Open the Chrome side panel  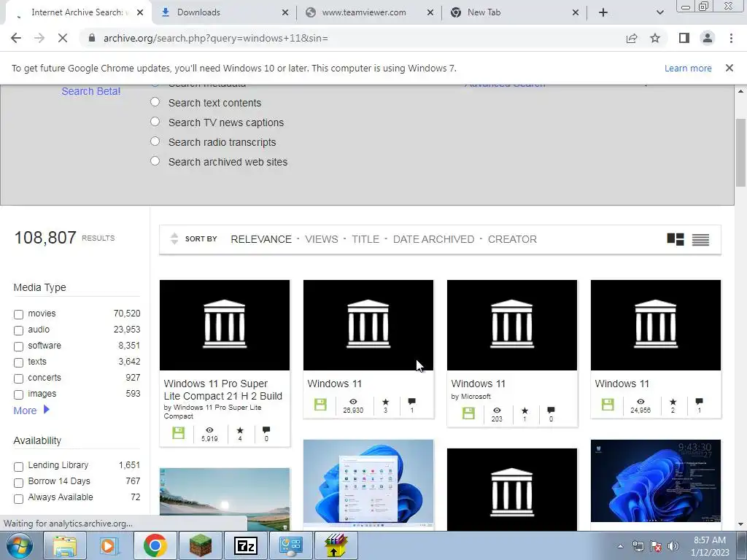684,38
